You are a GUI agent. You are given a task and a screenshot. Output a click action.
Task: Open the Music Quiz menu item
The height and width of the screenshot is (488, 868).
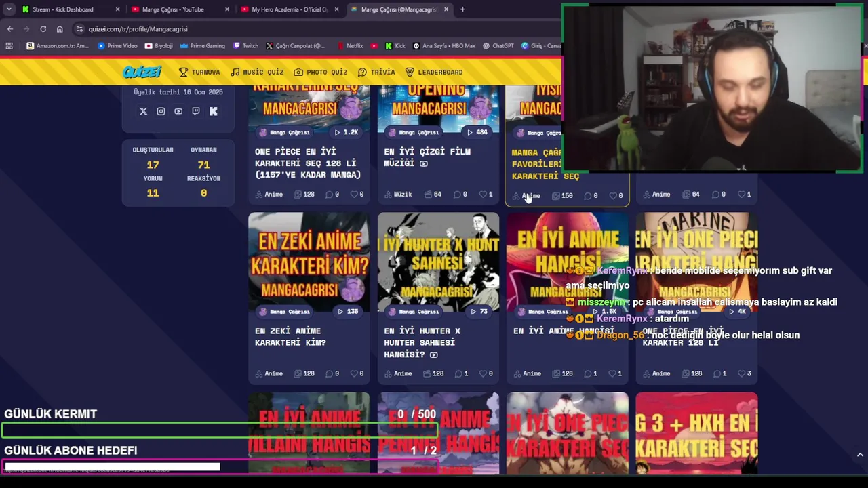point(257,72)
